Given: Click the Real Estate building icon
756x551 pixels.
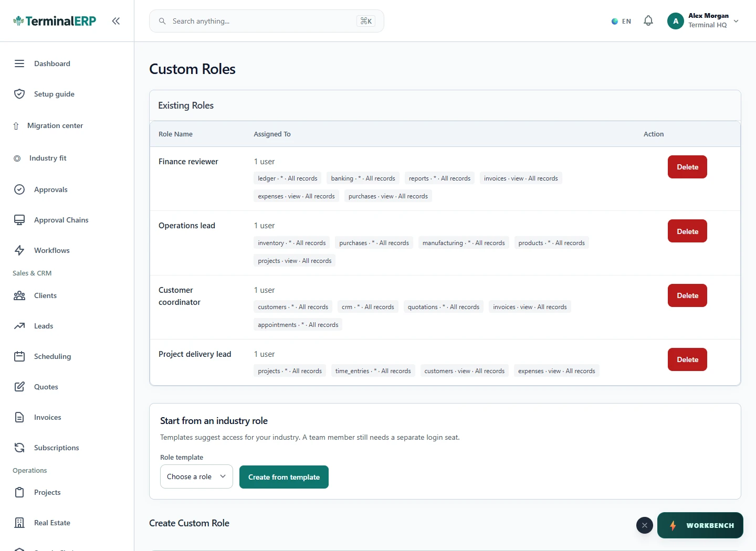Looking at the screenshot, I should pos(19,523).
